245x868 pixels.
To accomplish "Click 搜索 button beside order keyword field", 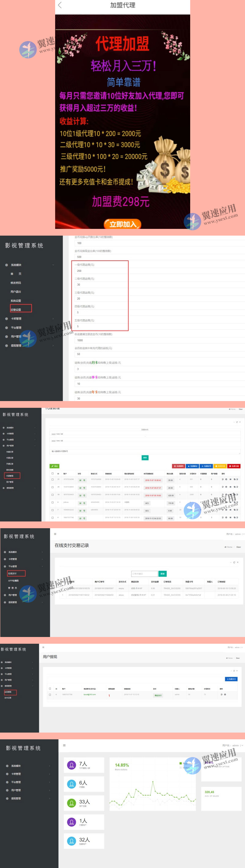I will tap(162, 574).
